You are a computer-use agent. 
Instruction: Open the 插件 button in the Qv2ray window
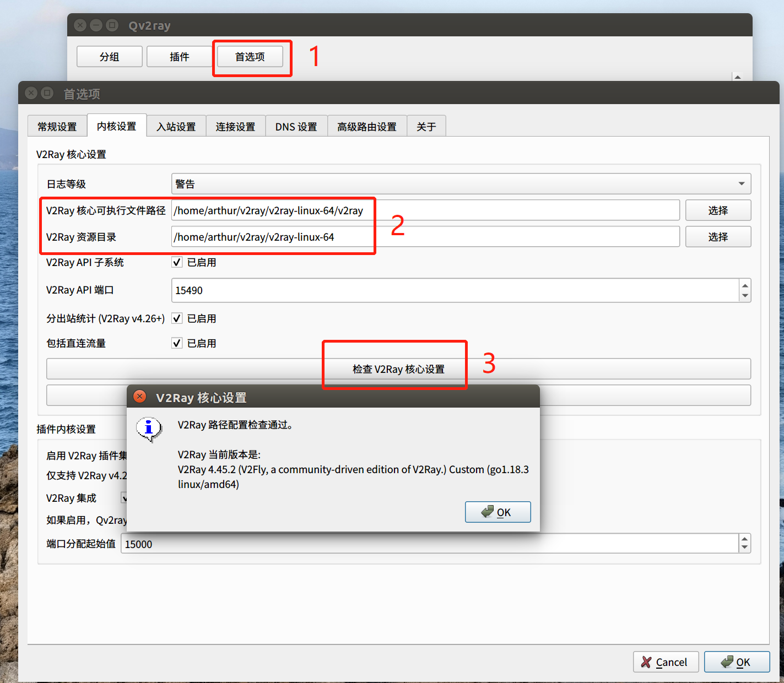(179, 56)
